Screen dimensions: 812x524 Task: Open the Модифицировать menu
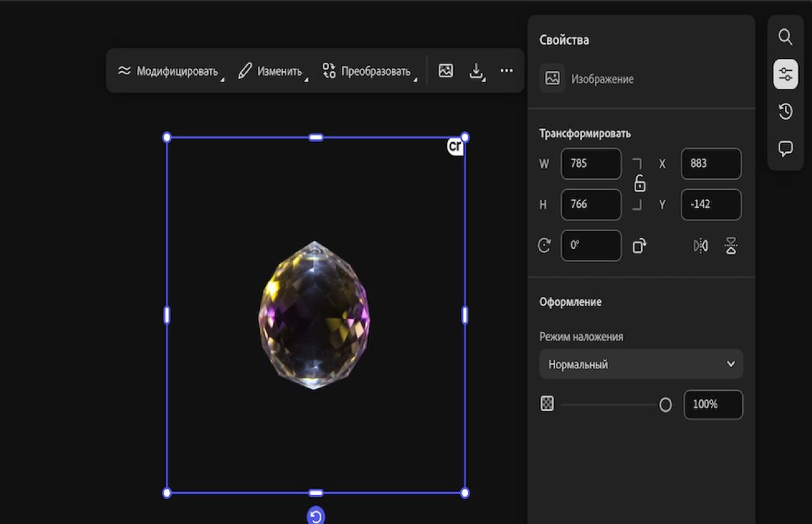point(171,71)
